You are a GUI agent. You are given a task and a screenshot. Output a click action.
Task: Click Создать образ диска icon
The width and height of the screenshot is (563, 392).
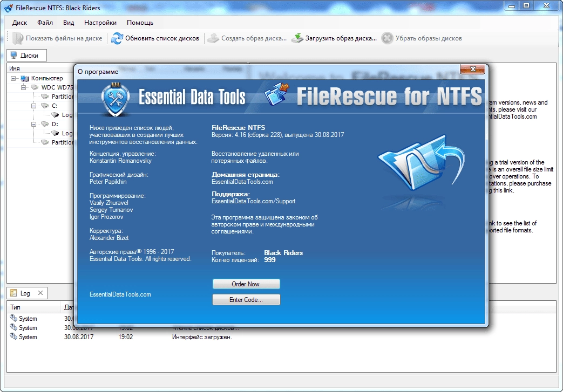tap(213, 38)
